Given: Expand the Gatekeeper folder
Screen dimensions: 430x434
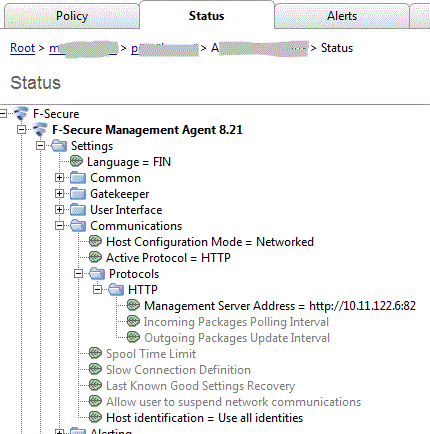Looking at the screenshot, I should (x=59, y=193).
